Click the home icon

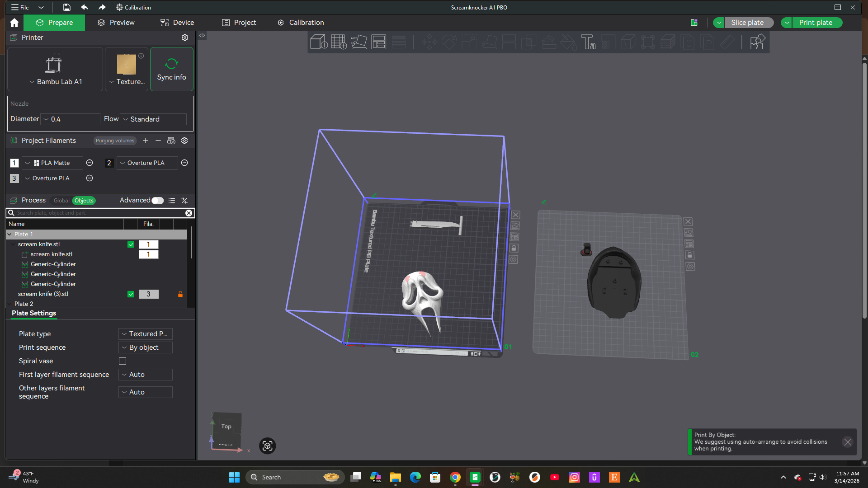pos(14,23)
